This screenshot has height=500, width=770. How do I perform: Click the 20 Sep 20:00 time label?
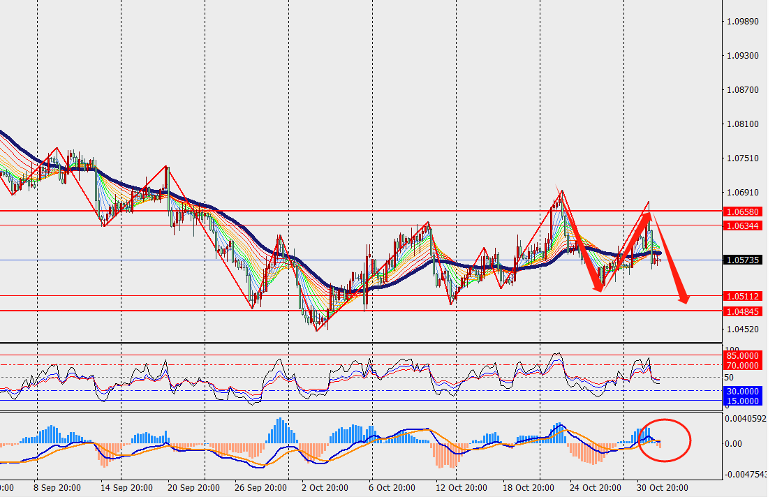click(x=193, y=488)
